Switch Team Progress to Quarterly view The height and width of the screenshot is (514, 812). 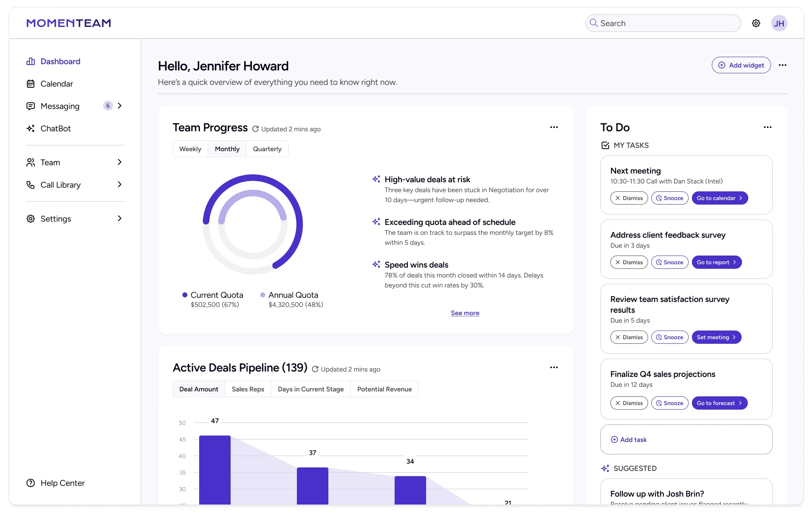click(x=267, y=149)
